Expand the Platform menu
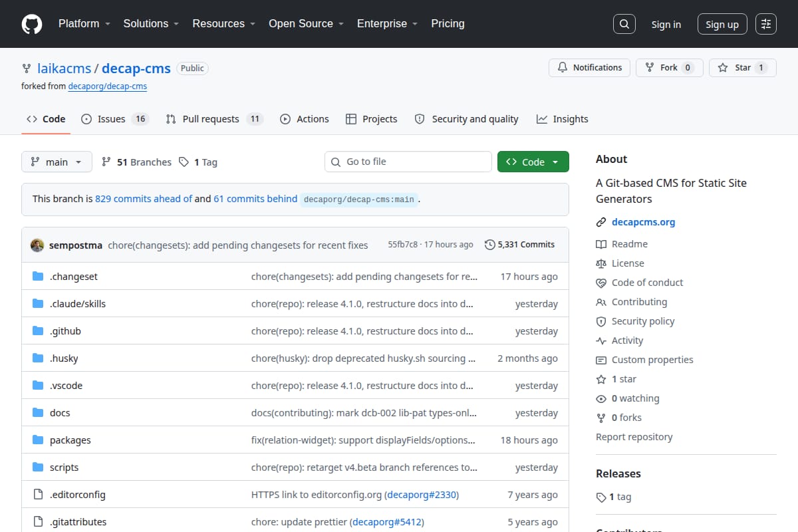Viewport: 798px width, 532px height. 83,24
